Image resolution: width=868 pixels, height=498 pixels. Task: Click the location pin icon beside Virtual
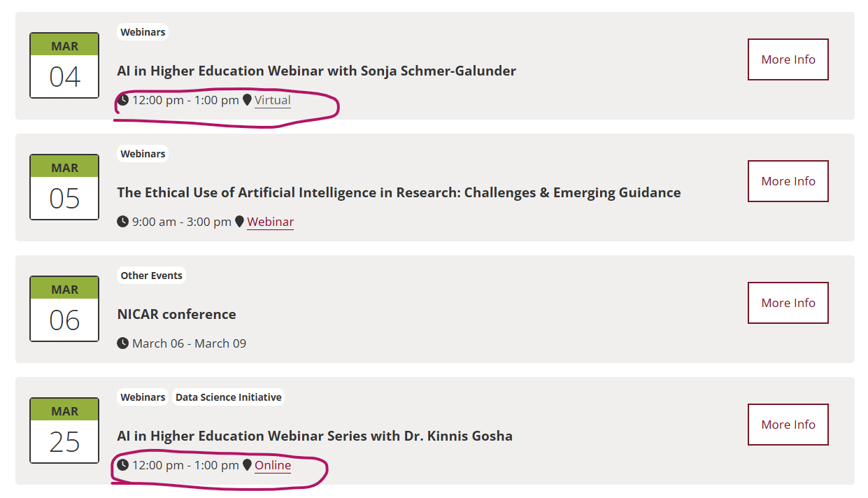point(247,100)
